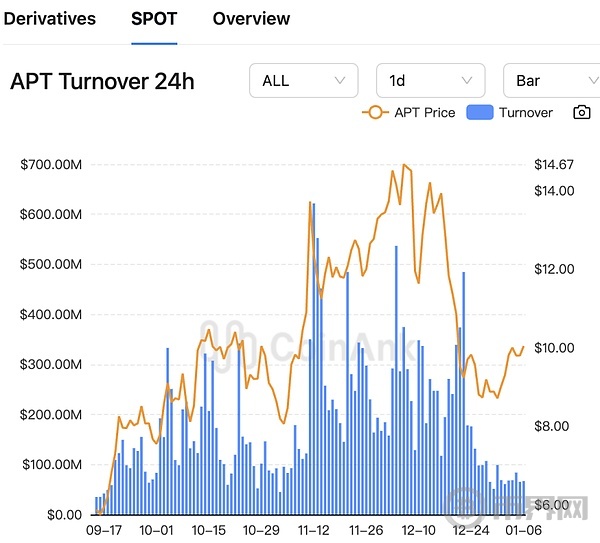Screen dimensions: 600x543
Task: Open the Bar chart type dropdown
Action: 552,81
